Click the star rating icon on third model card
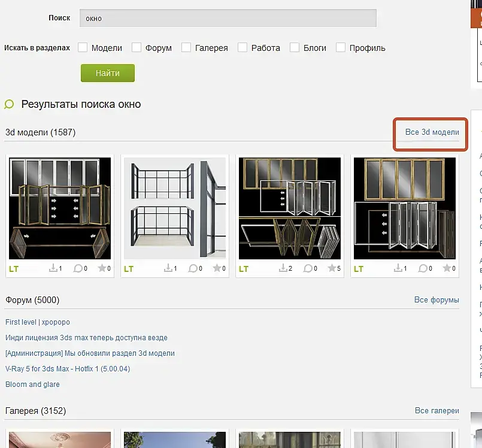The height and width of the screenshot is (448, 482). (332, 268)
